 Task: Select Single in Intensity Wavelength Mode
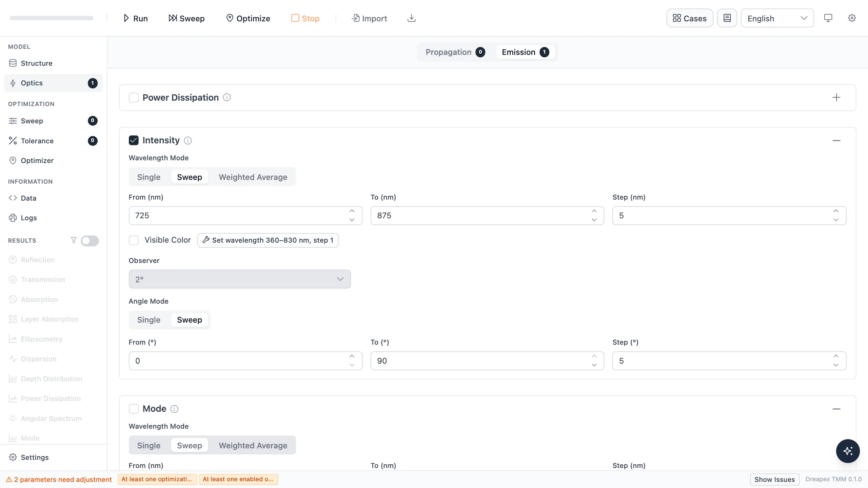(149, 177)
